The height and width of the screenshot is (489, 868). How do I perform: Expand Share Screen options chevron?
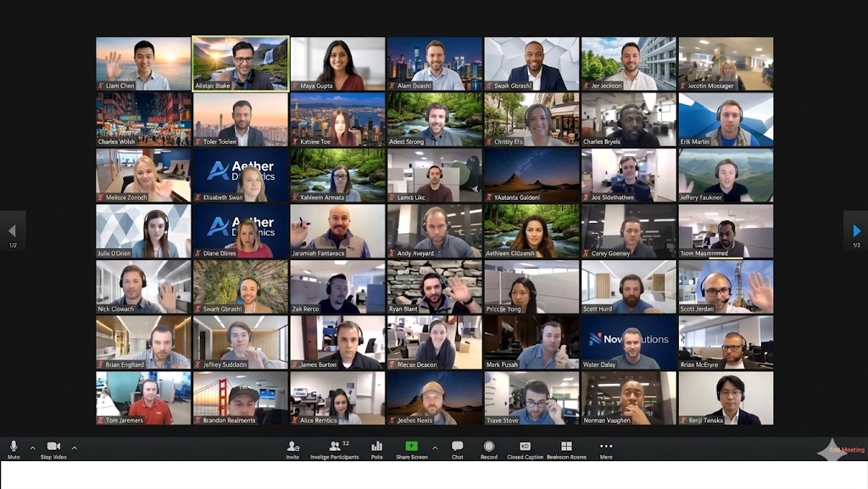[x=435, y=447]
